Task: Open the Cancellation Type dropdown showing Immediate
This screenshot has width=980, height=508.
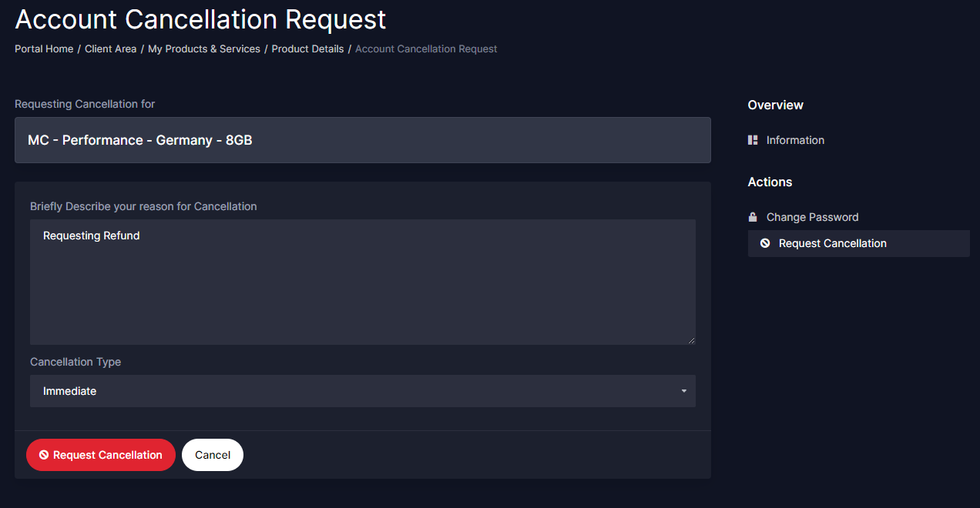Action: (362, 391)
